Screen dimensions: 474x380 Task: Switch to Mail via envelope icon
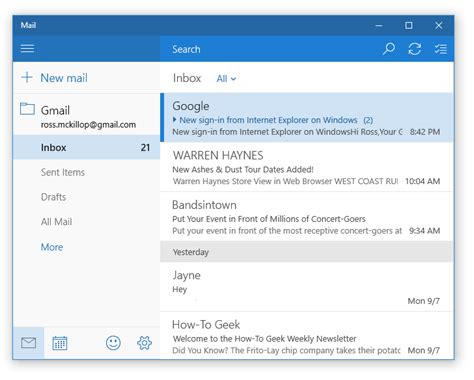coord(28,343)
